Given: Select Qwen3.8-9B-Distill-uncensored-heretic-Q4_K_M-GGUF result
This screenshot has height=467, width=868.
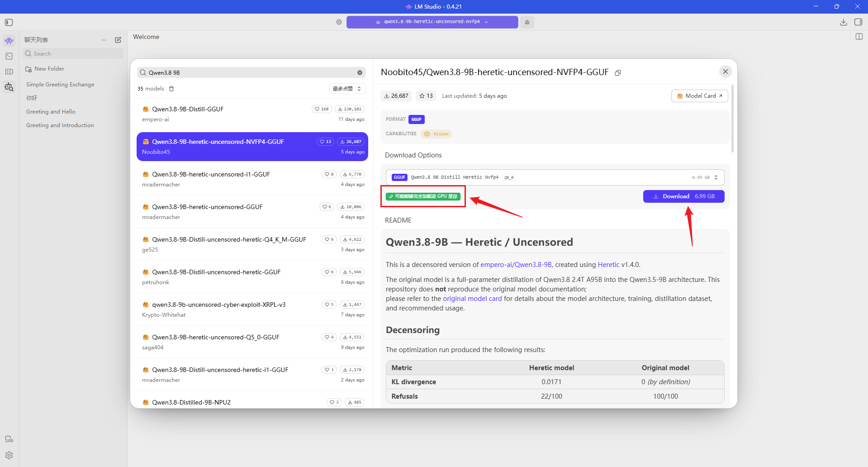Looking at the screenshot, I should (252, 244).
